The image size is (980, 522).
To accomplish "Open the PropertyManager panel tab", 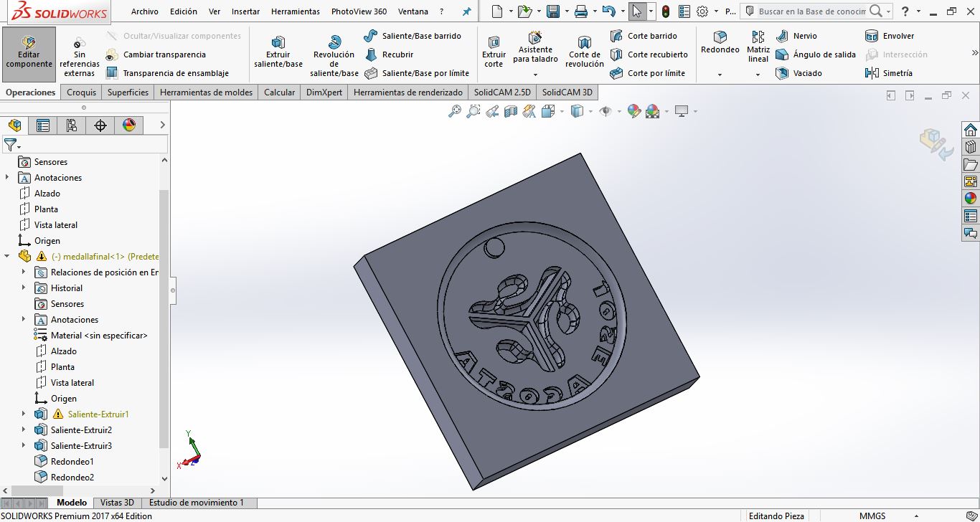I will [43, 125].
